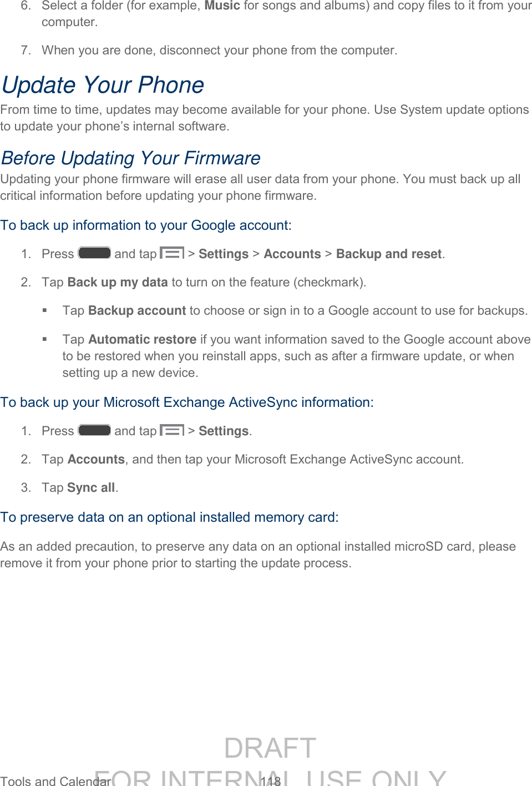Click the home key icon in the ActiveSync step
532x786 pixels.
(x=94, y=430)
